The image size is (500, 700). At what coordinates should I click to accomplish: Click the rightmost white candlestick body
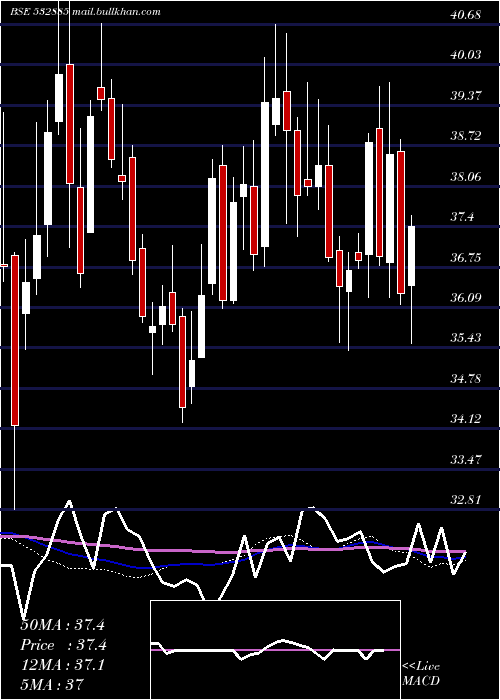pos(411,256)
